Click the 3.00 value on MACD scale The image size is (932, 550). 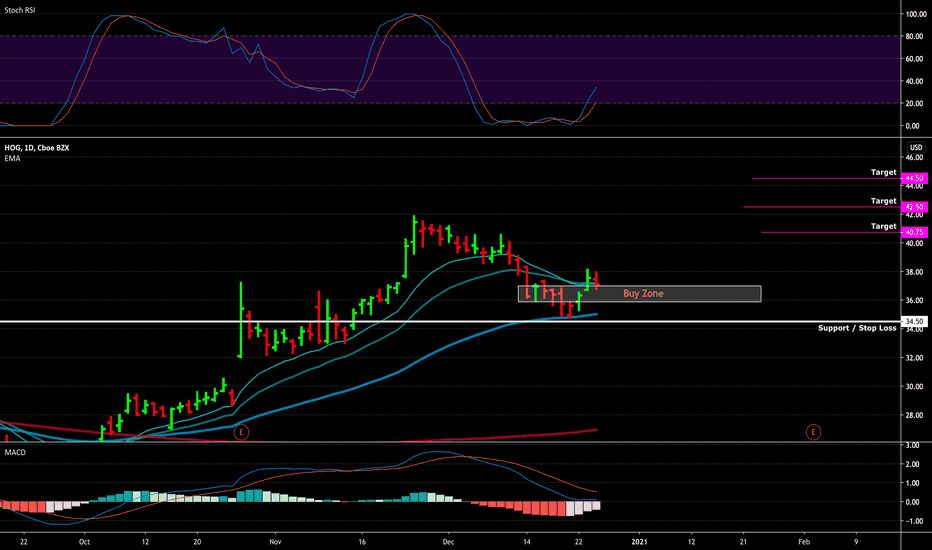(x=913, y=445)
